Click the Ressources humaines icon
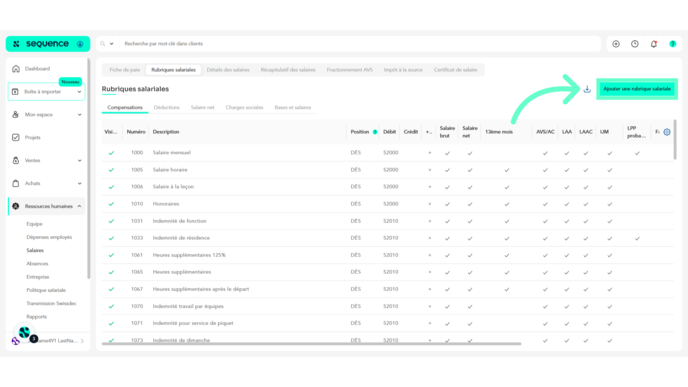Viewport: 688px width, 387px height. (x=16, y=206)
